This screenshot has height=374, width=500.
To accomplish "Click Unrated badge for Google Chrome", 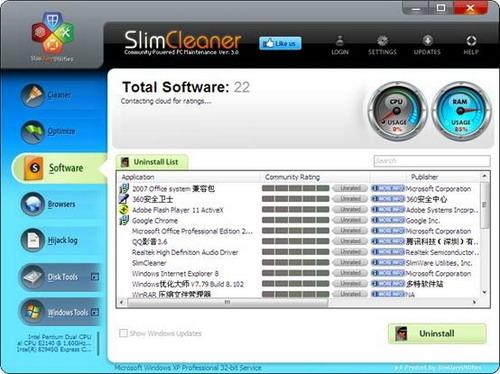I will click(x=350, y=220).
